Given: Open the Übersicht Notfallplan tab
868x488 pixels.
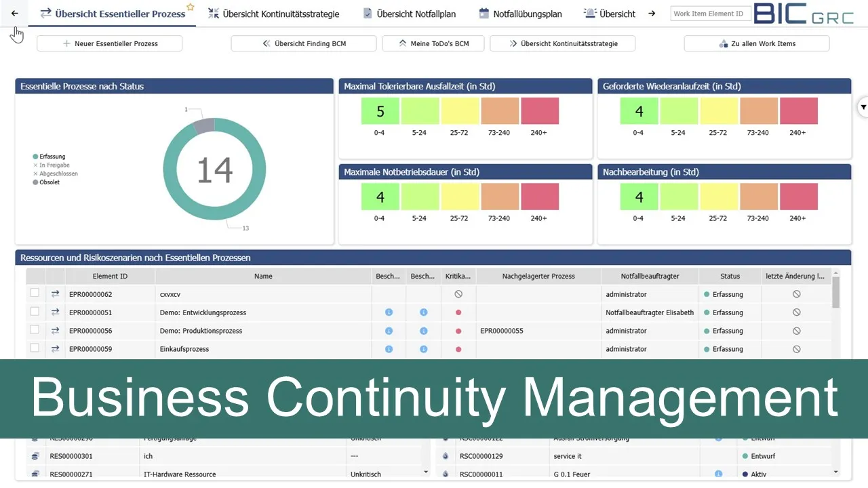Looking at the screenshot, I should pyautogui.click(x=410, y=13).
